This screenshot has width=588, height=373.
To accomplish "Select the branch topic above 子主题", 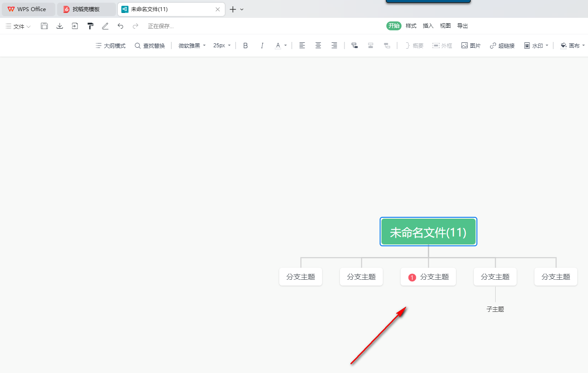I will 495,277.
